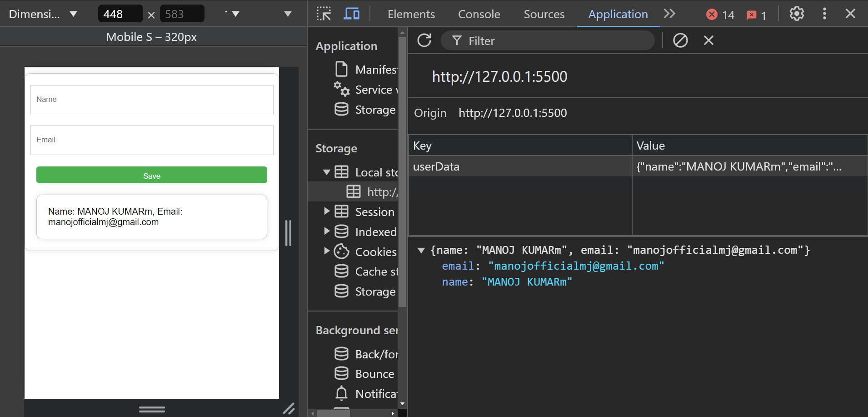This screenshot has height=417, width=868.
Task: Click the green Save button
Action: coord(151,176)
